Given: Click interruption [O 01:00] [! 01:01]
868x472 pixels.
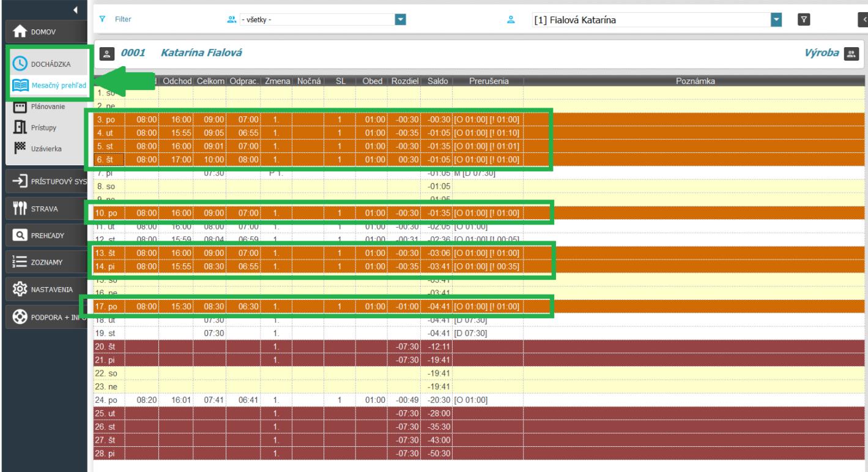Looking at the screenshot, I should (487, 146).
